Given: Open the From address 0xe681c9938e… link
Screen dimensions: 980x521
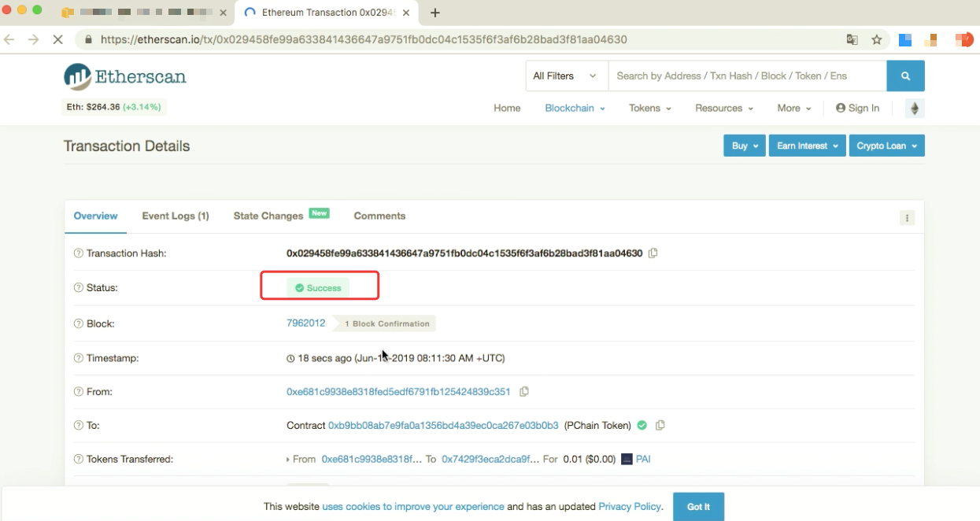Looking at the screenshot, I should (x=398, y=391).
